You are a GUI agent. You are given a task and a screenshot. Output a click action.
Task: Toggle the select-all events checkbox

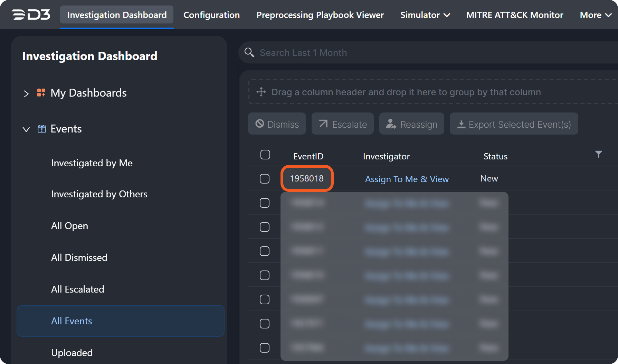tap(265, 155)
